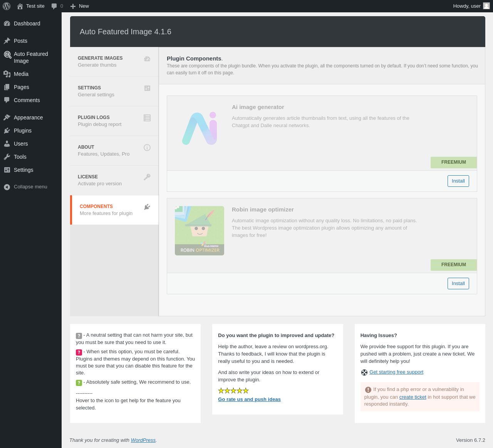This screenshot has width=493, height=448.
Task: Click the Ai image generator logo
Action: click(200, 128)
